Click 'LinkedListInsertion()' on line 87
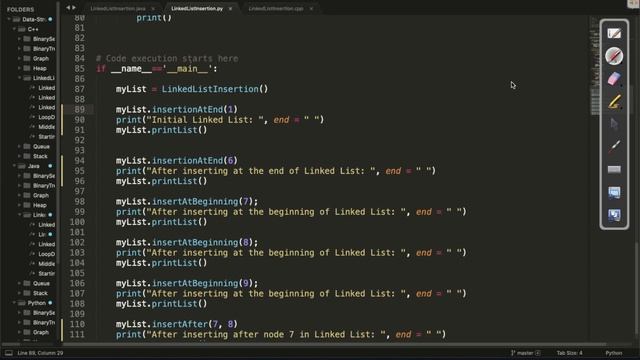Screen dimensions: 640x360 [215, 89]
